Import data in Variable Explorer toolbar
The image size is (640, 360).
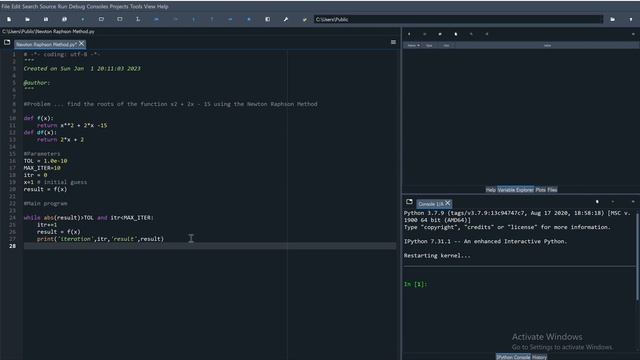[409, 34]
